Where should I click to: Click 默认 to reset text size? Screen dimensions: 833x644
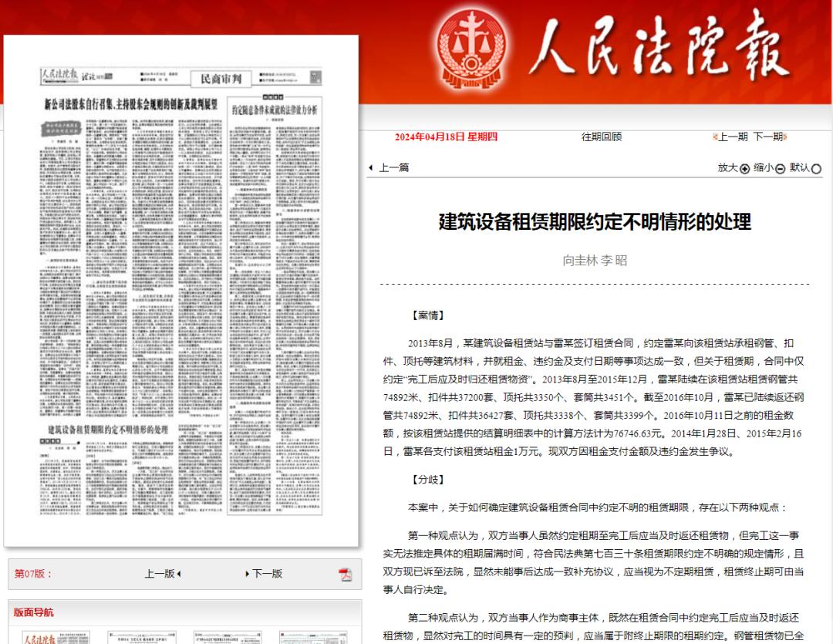(x=800, y=168)
